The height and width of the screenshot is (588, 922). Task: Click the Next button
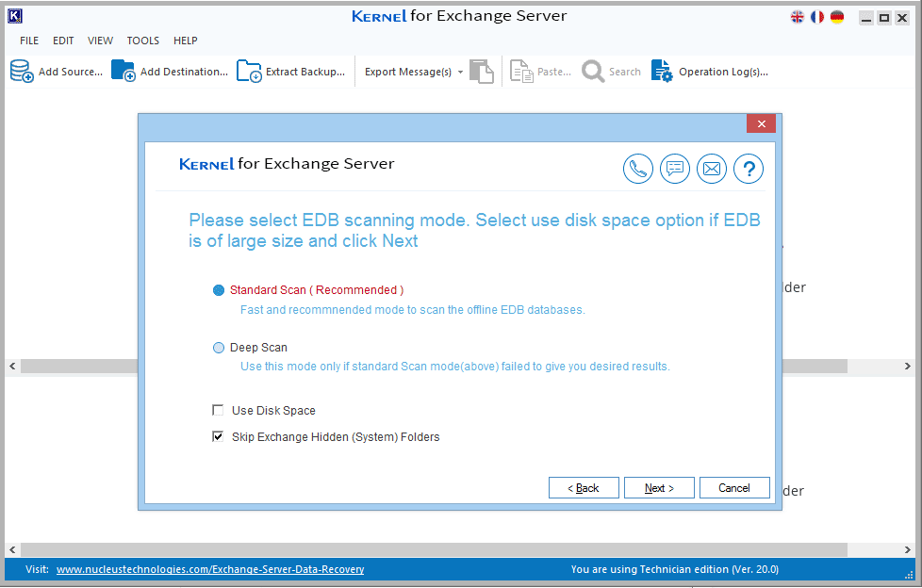point(659,487)
